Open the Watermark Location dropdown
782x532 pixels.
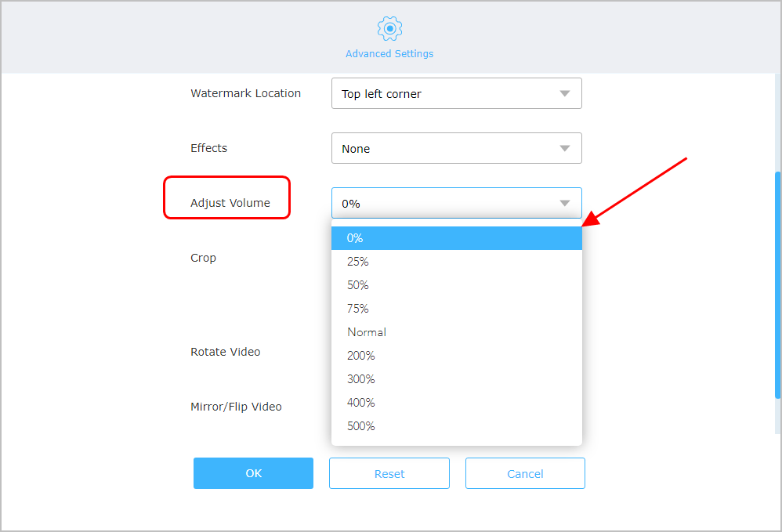456,93
